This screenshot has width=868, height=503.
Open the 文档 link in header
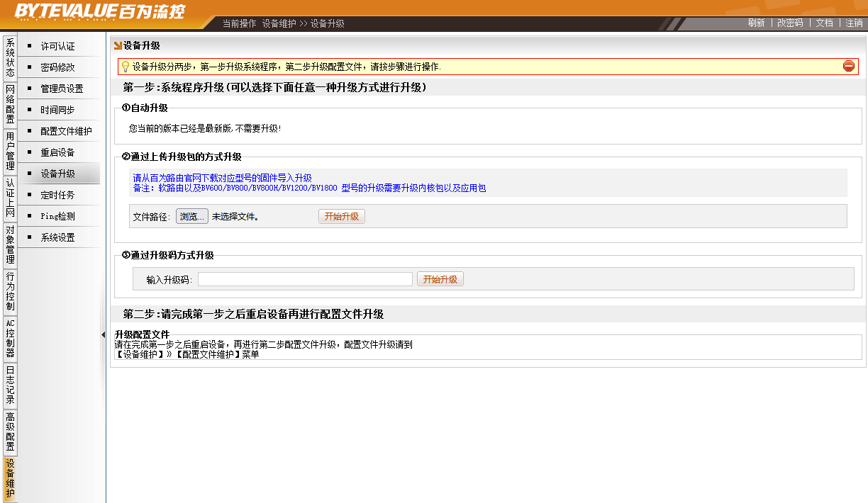point(824,23)
